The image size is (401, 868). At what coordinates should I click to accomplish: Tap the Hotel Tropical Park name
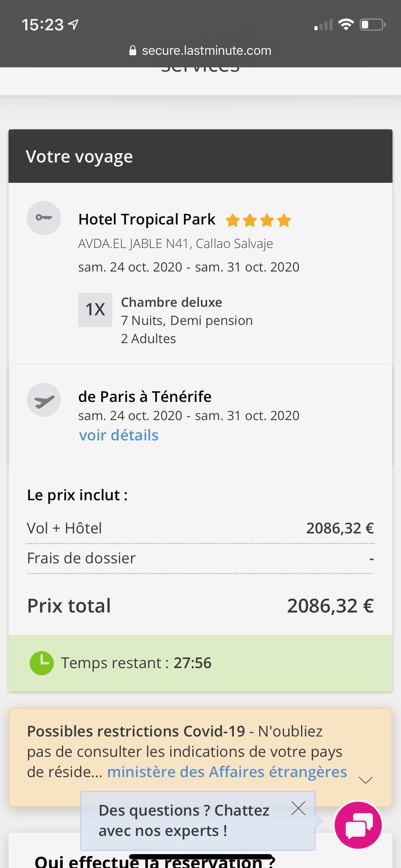tap(147, 219)
